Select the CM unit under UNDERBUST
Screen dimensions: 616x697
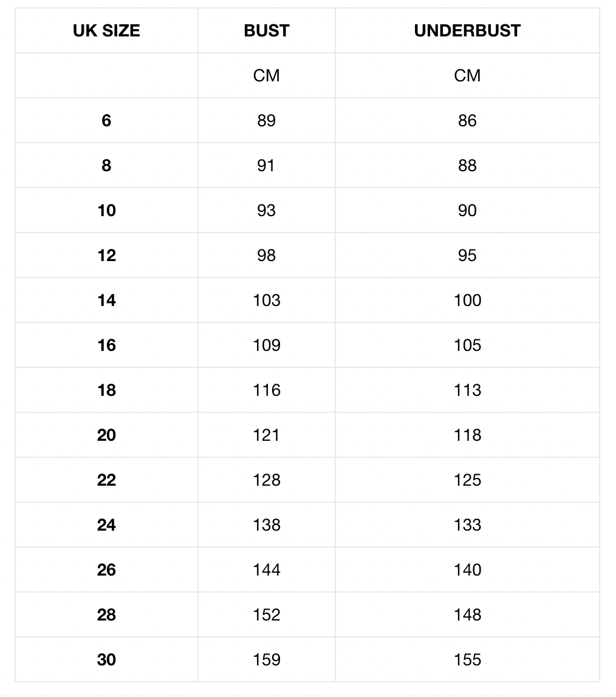(x=467, y=75)
